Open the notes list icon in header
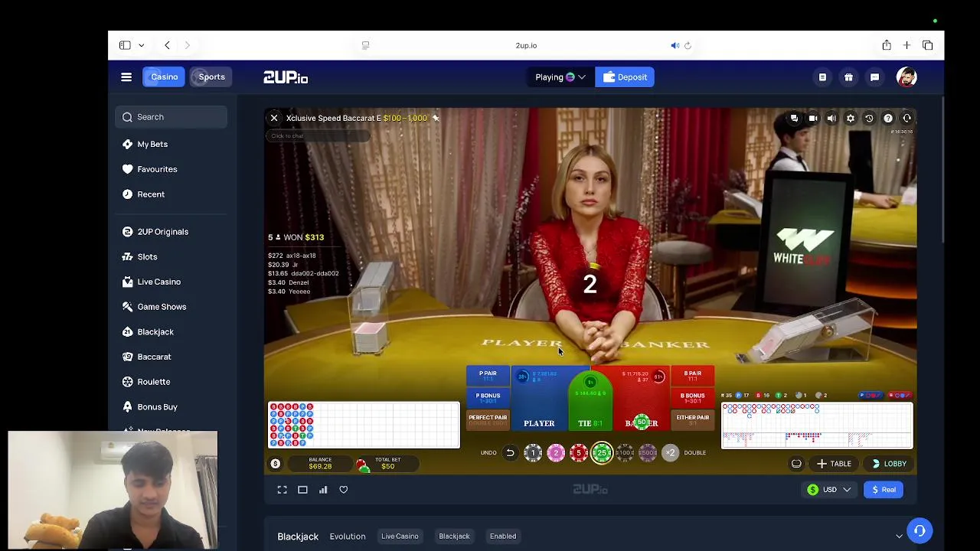Viewport: 980px width, 551px height. [x=822, y=77]
